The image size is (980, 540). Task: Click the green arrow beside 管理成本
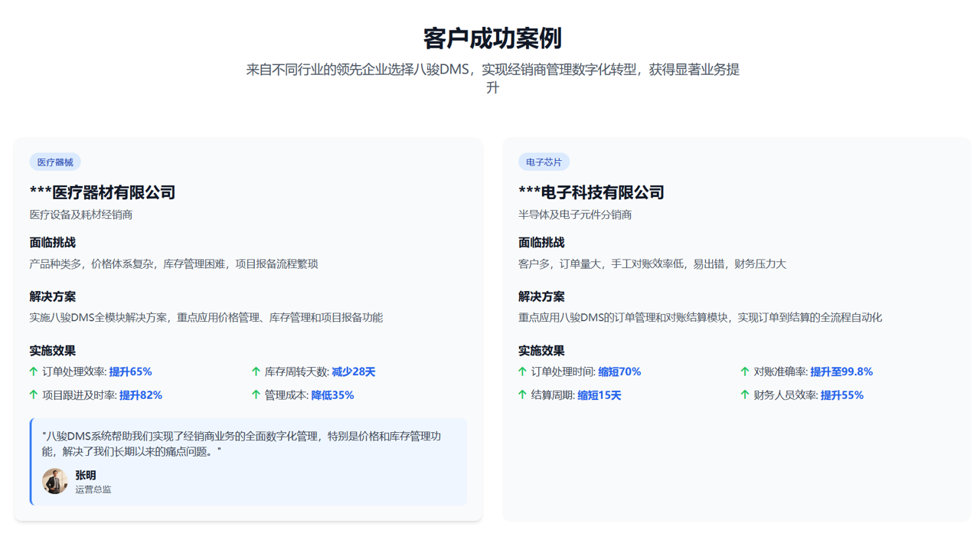click(x=256, y=395)
